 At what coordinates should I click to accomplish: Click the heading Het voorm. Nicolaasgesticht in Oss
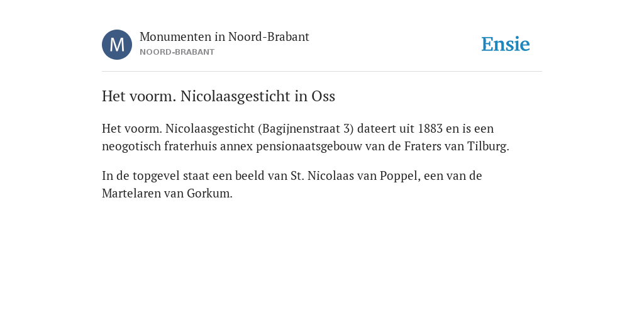pos(218,96)
